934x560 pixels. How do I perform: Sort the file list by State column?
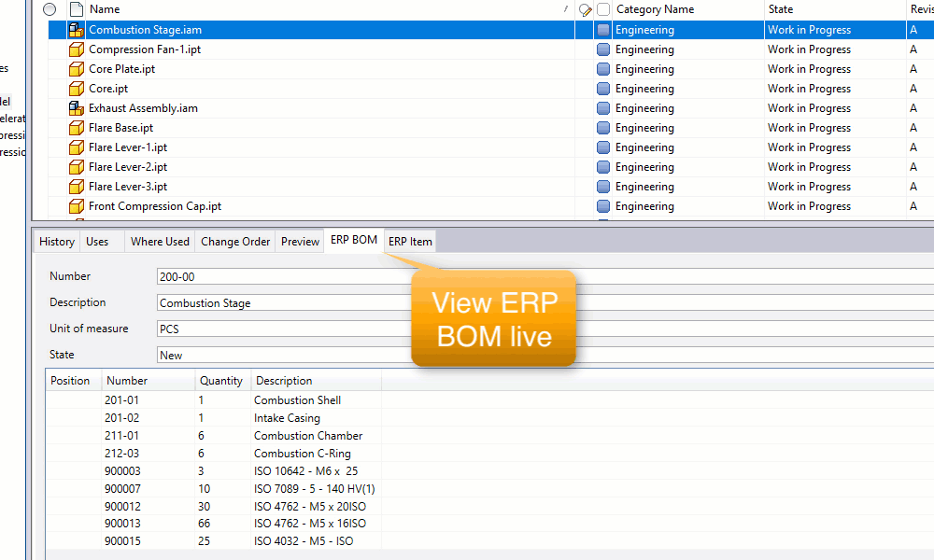[x=831, y=9]
